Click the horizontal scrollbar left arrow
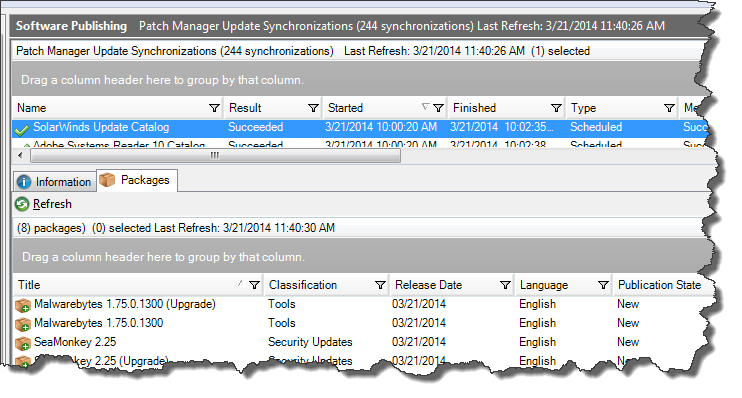Image resolution: width=742 pixels, height=398 pixels. 20,155
